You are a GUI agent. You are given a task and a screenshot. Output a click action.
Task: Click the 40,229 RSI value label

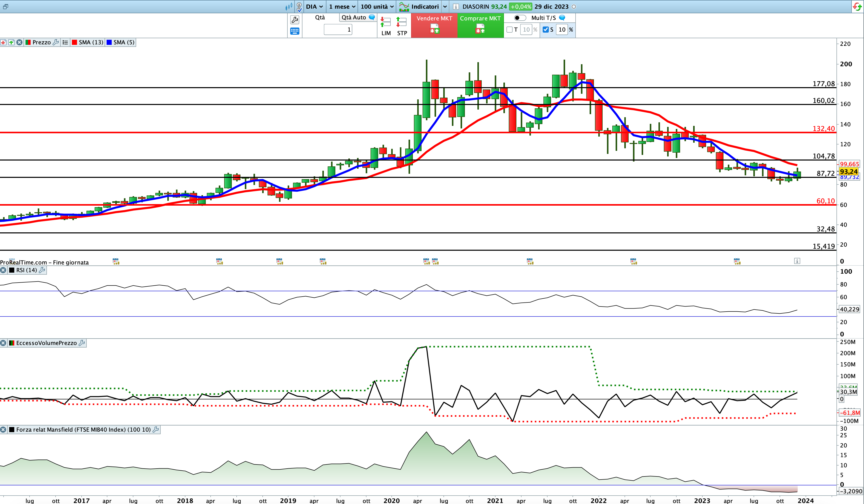click(x=849, y=309)
